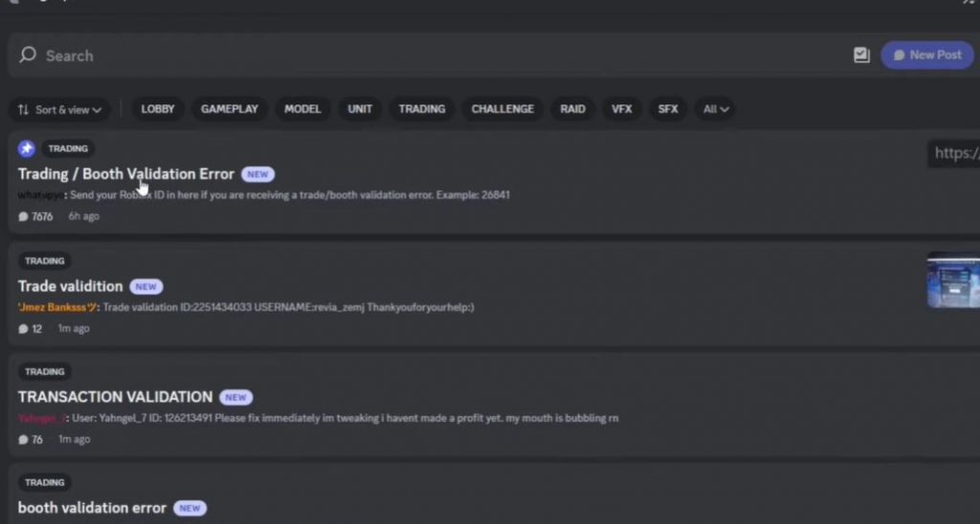
Task: Filter posts by LOBBY tag
Action: tap(158, 109)
